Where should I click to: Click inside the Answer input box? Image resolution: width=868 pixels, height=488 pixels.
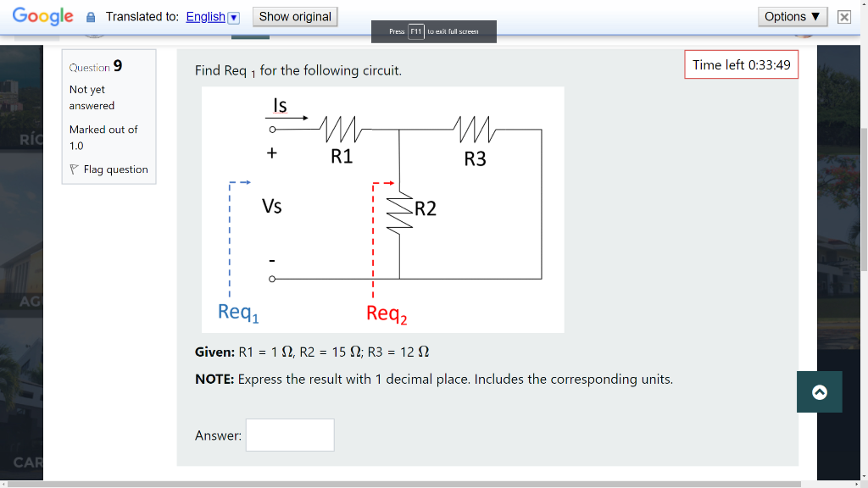click(x=289, y=435)
